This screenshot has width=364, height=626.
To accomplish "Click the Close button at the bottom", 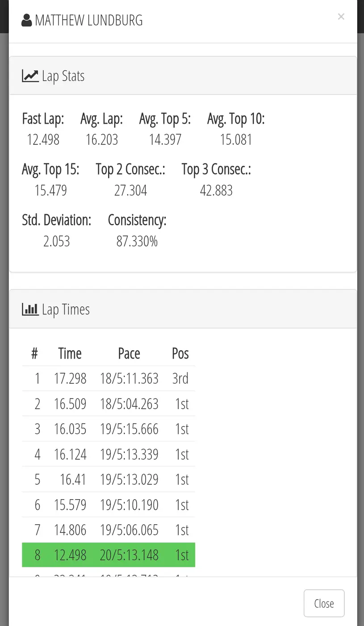I will [x=324, y=603].
